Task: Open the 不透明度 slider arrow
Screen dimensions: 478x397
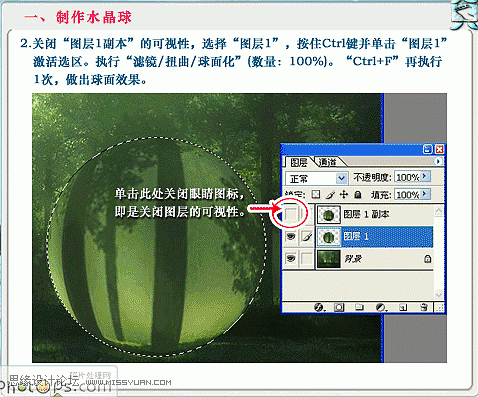Action: tap(425, 176)
